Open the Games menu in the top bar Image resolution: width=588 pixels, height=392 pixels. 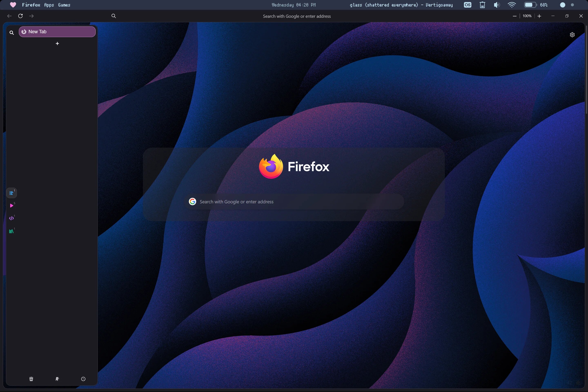(64, 5)
